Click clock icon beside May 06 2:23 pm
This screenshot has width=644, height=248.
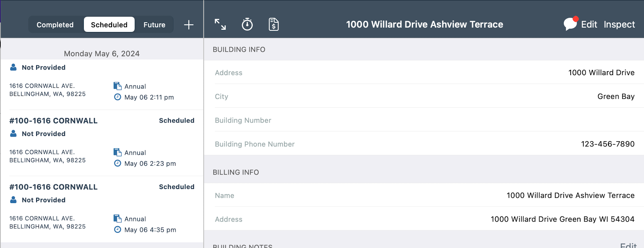[x=118, y=163]
